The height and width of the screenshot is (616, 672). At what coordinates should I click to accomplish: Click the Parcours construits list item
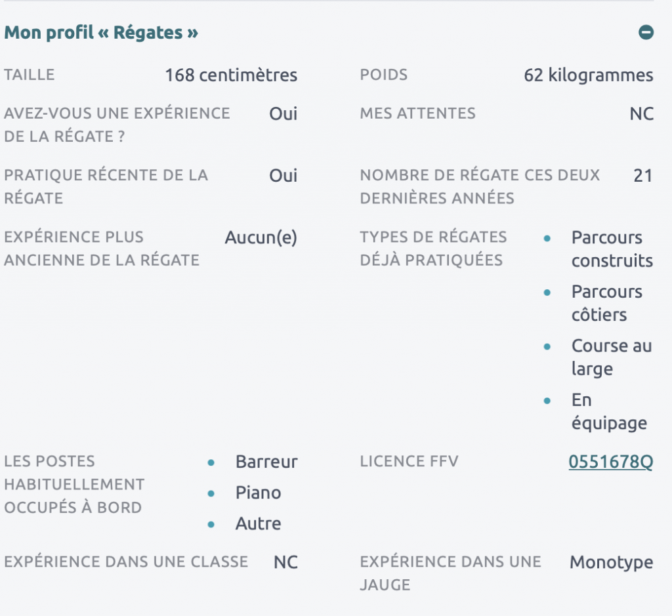click(x=612, y=249)
